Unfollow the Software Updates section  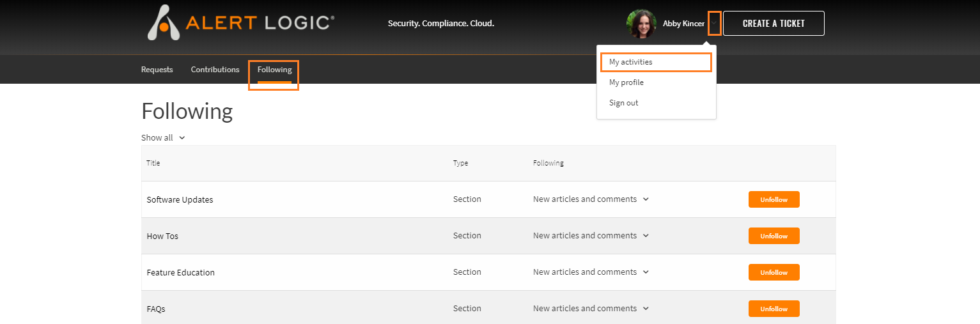click(x=774, y=199)
